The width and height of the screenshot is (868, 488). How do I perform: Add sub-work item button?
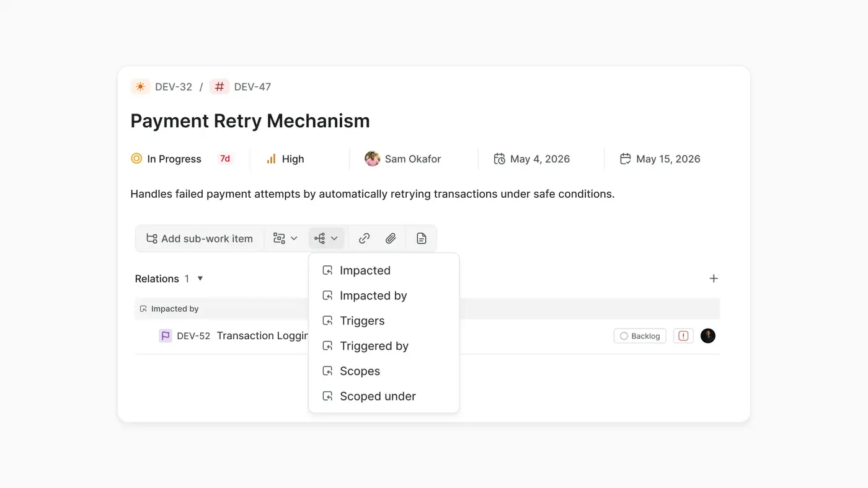pos(200,239)
